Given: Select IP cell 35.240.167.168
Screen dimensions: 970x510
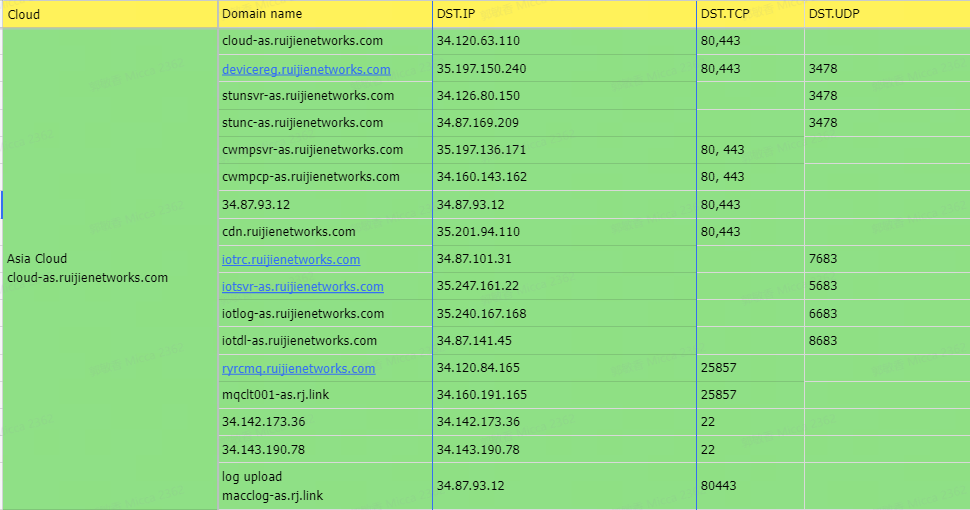Looking at the screenshot, I should point(564,313).
